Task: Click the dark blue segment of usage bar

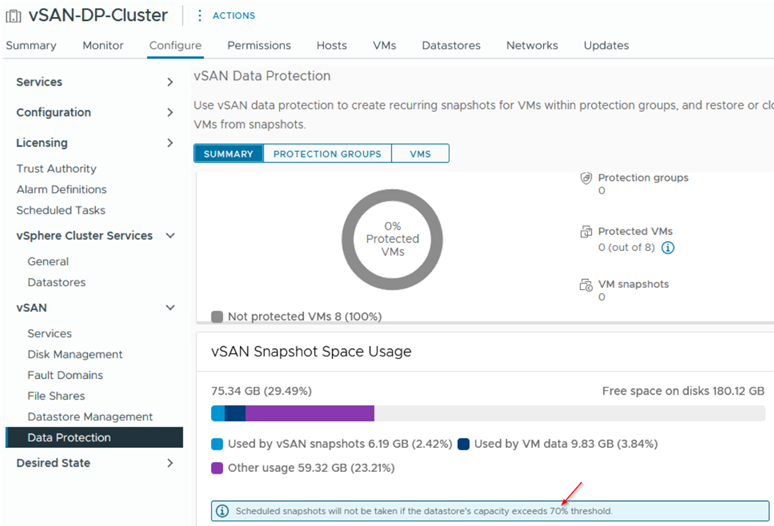Action: [x=235, y=413]
